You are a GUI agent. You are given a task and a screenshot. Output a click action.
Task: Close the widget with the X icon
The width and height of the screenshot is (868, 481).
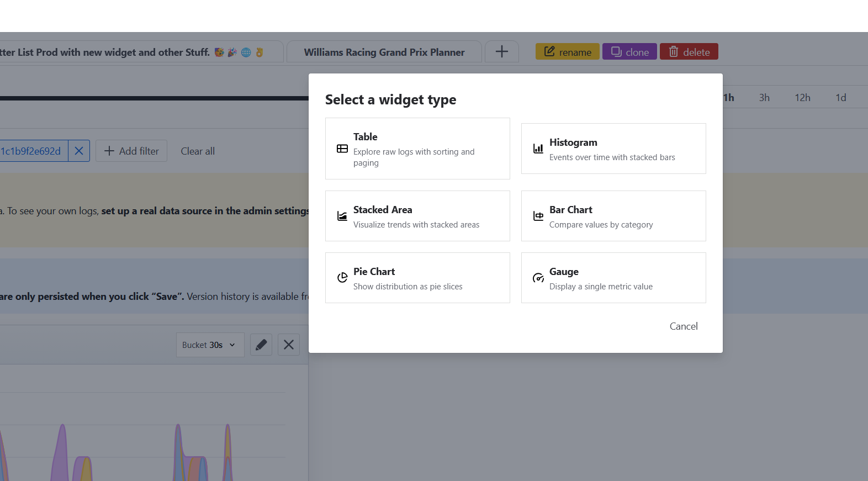288,345
